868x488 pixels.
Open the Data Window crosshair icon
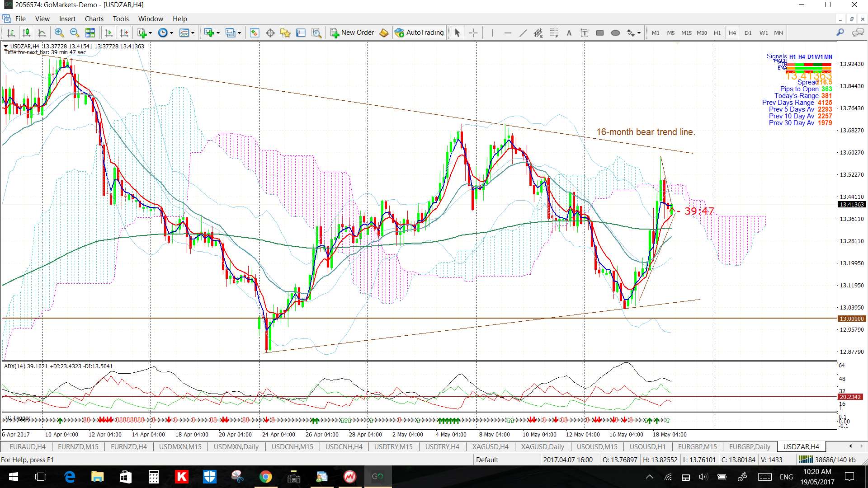[270, 33]
